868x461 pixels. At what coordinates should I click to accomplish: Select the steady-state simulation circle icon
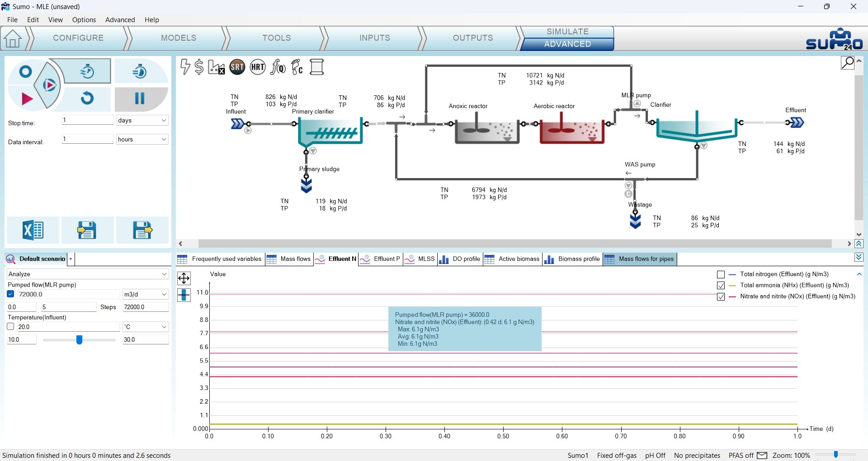[26, 72]
